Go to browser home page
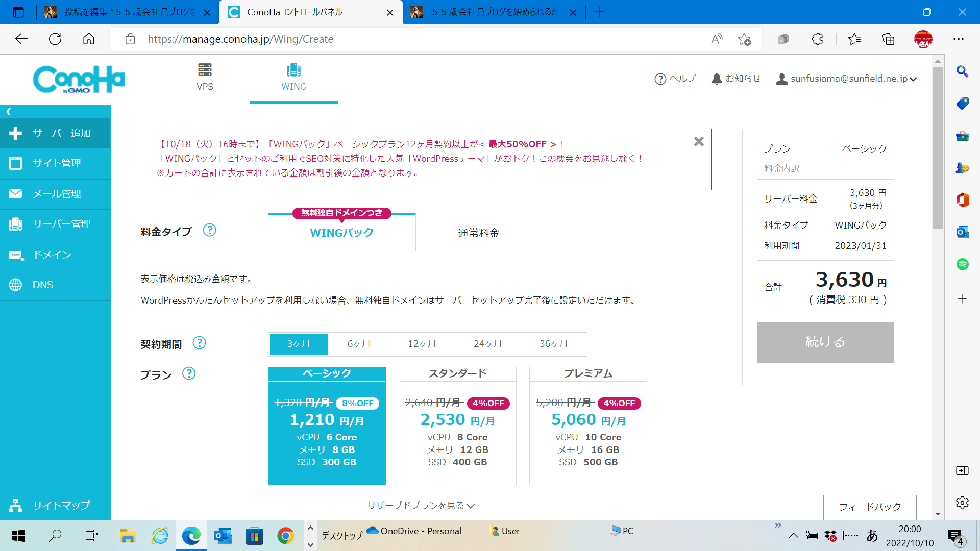Image resolution: width=980 pixels, height=551 pixels. (89, 39)
